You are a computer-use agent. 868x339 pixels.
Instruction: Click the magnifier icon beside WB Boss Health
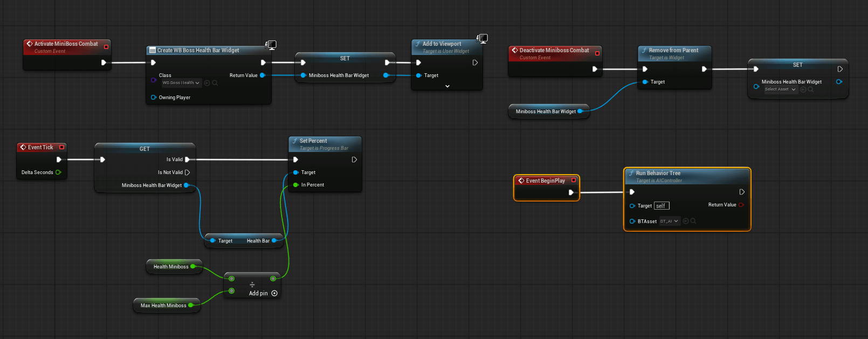coord(215,83)
